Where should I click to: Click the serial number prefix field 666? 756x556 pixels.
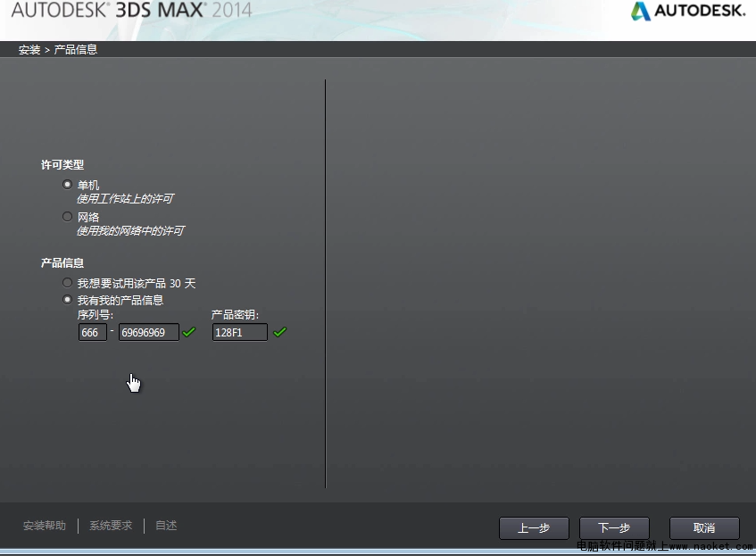(93, 332)
